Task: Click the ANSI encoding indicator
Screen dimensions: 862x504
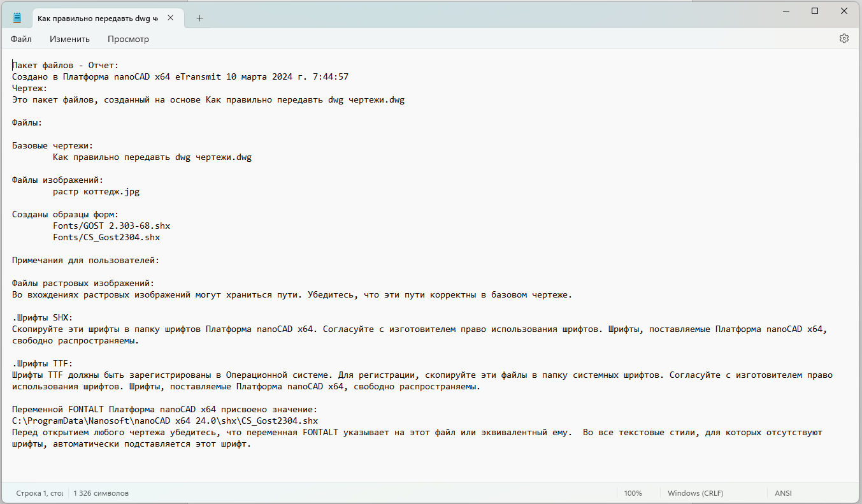Action: 783,493
